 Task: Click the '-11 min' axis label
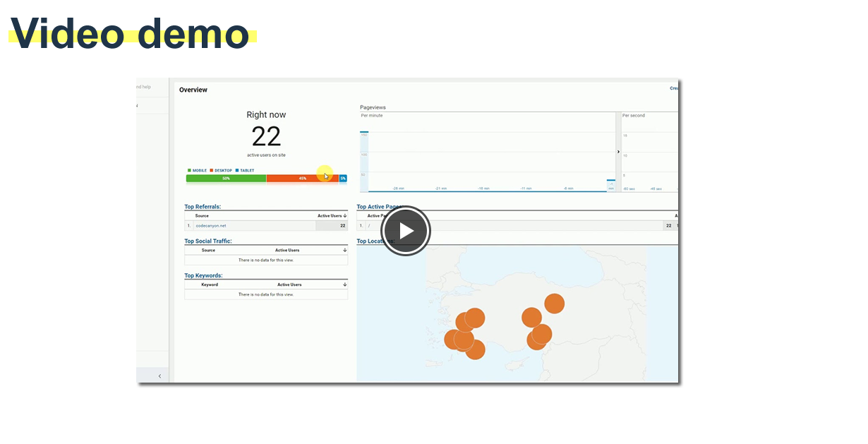[526, 188]
